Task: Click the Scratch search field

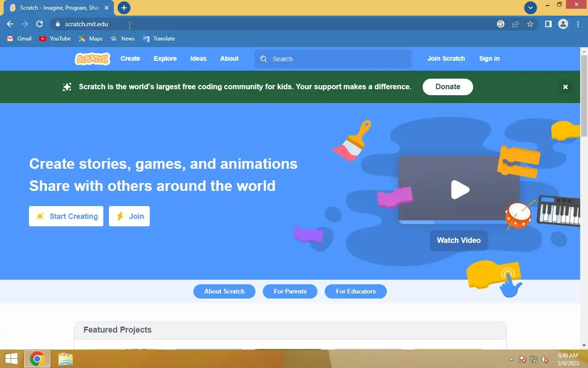Action: 333,59
